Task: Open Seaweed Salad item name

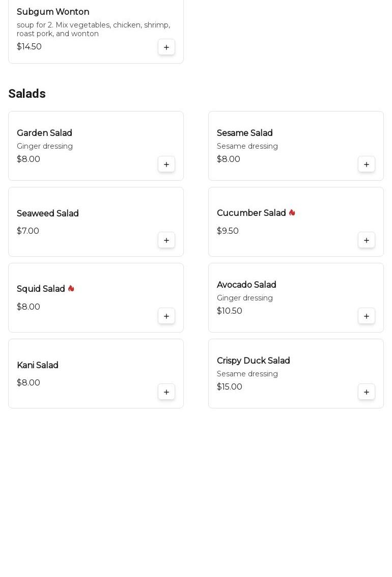Action: click(x=48, y=214)
